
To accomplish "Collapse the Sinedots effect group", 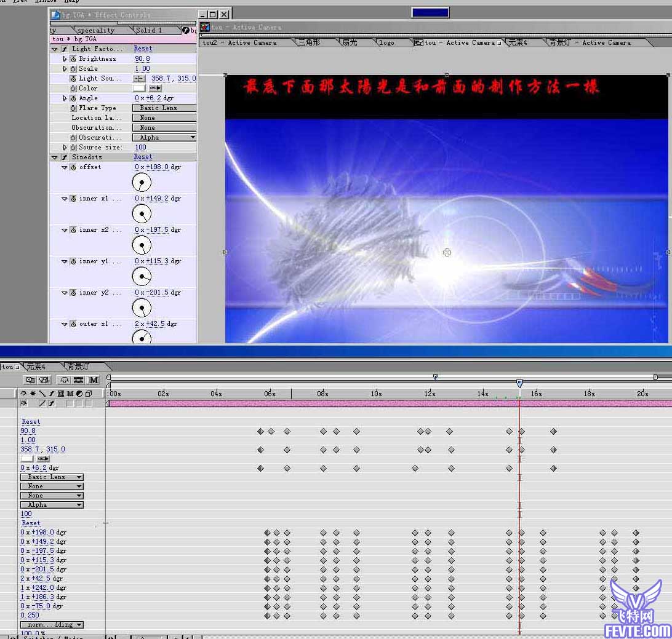I will [54, 157].
